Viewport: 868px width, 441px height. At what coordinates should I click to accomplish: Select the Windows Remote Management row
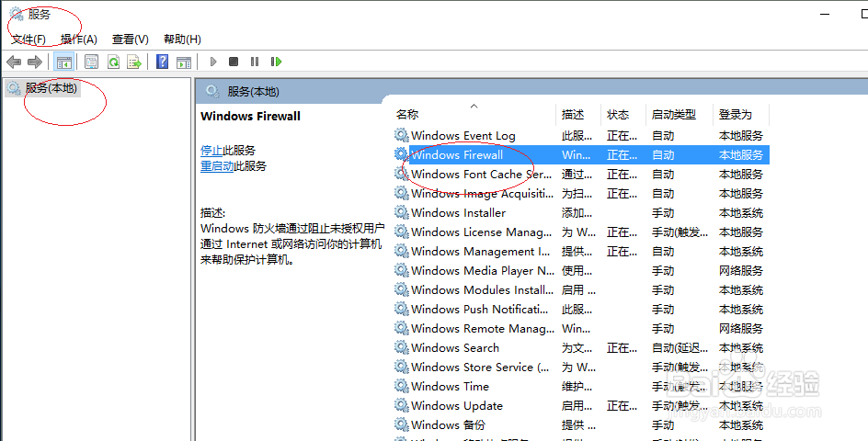pos(581,329)
